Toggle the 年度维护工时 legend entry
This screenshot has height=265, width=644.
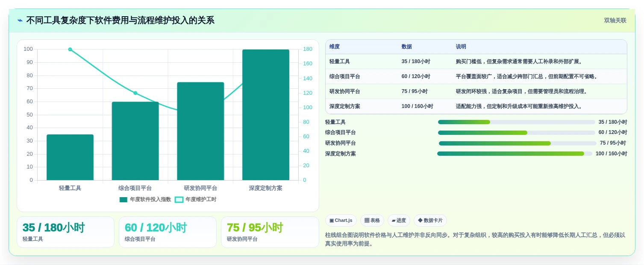pos(196,199)
